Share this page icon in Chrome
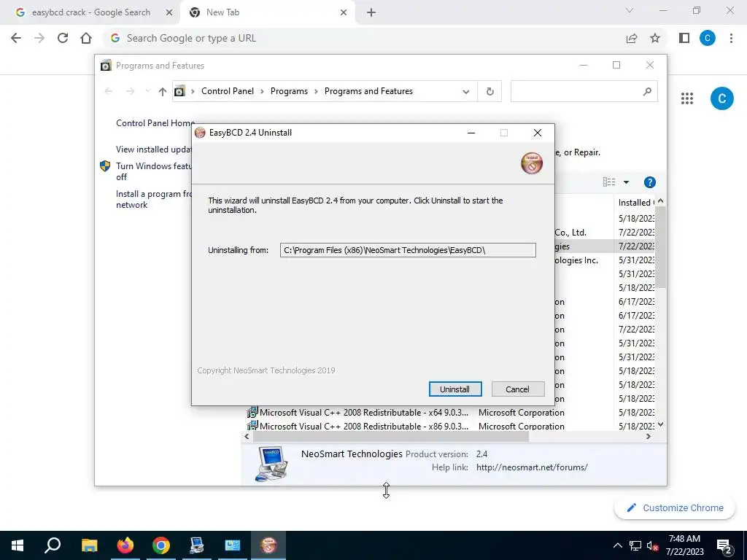The width and height of the screenshot is (747, 560). tap(632, 38)
